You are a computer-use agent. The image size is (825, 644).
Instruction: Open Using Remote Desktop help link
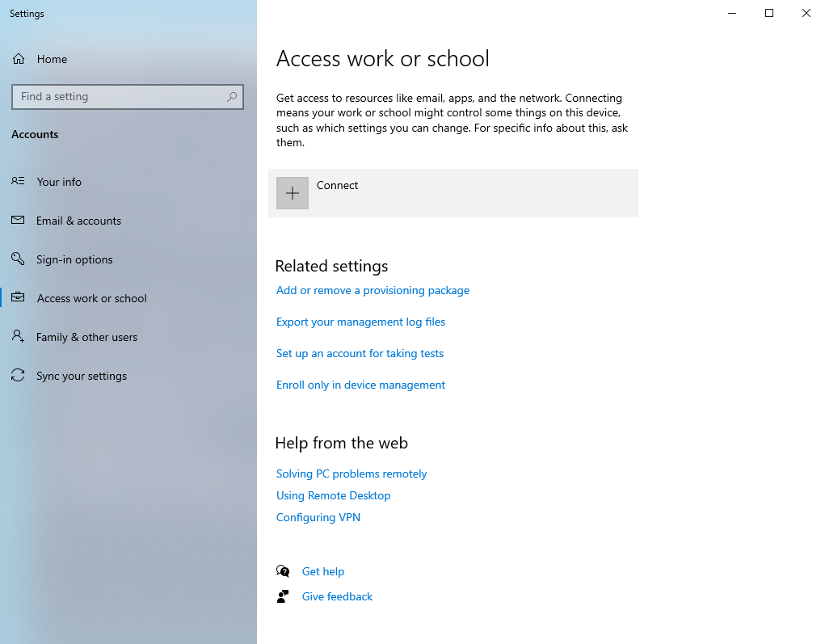tap(333, 495)
